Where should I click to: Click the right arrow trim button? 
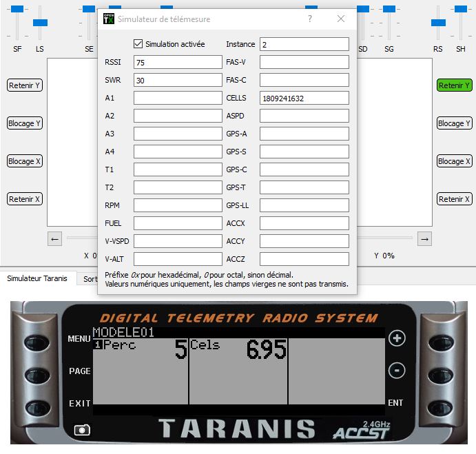click(x=424, y=239)
